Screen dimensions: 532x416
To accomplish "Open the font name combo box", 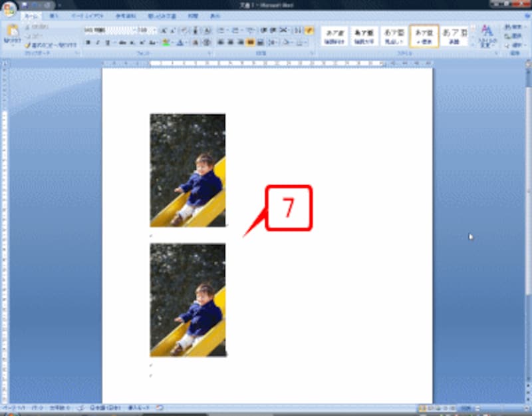I will (x=110, y=30).
